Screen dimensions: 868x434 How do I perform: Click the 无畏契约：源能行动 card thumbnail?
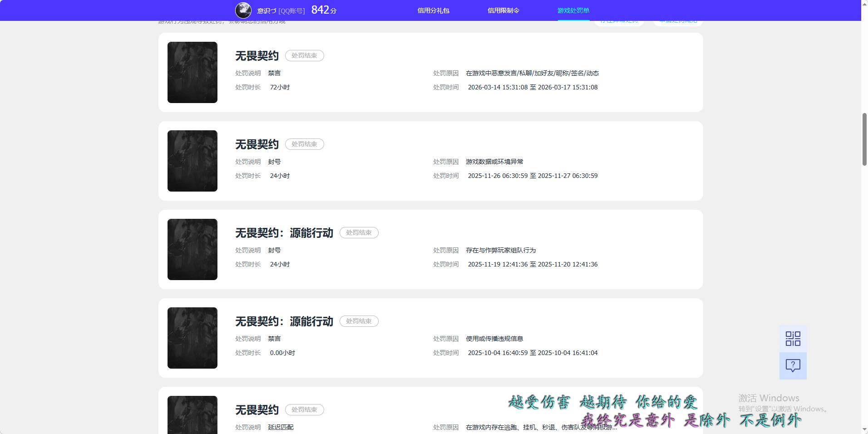pyautogui.click(x=192, y=249)
